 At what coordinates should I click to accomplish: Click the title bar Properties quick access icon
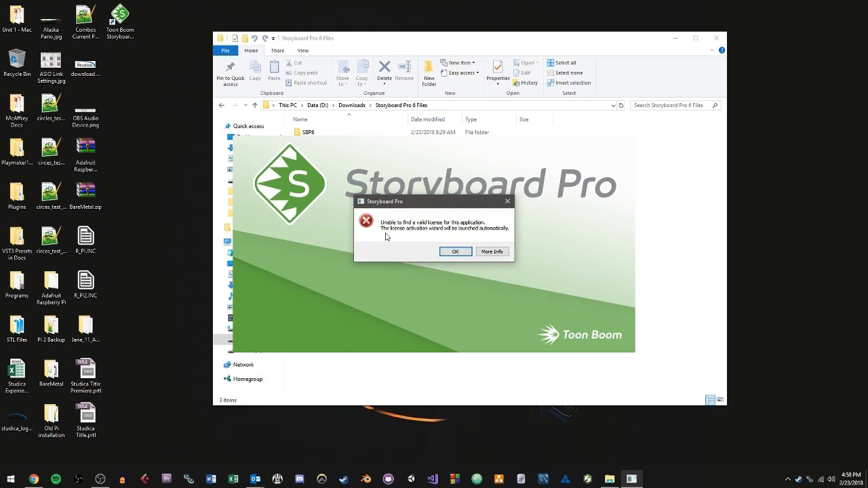click(x=235, y=39)
